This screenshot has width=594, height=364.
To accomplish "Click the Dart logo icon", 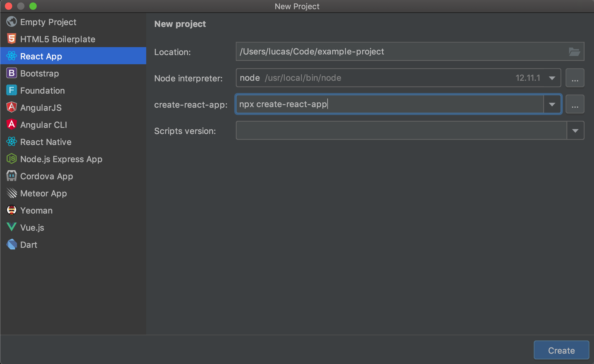I will (12, 244).
